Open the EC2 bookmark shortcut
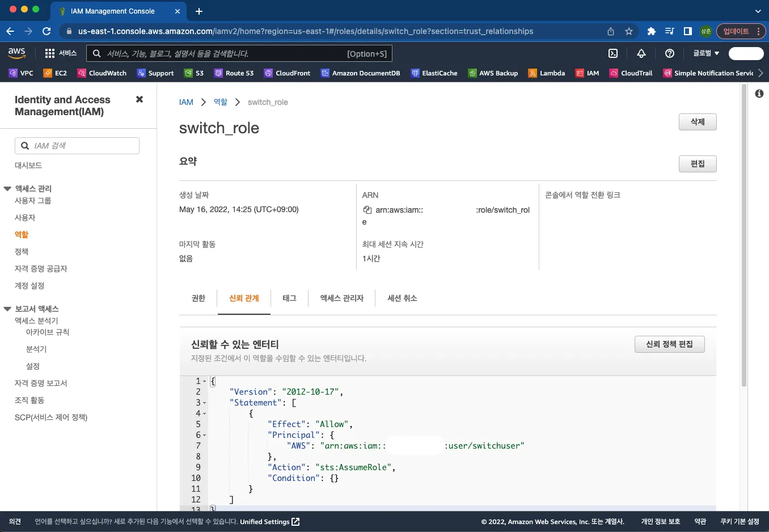The width and height of the screenshot is (769, 532). pos(55,73)
